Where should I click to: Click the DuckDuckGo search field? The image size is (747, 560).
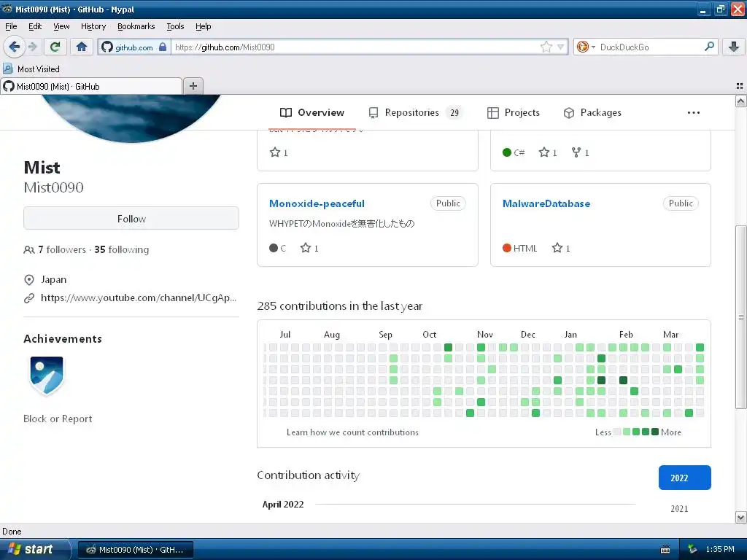click(x=650, y=47)
